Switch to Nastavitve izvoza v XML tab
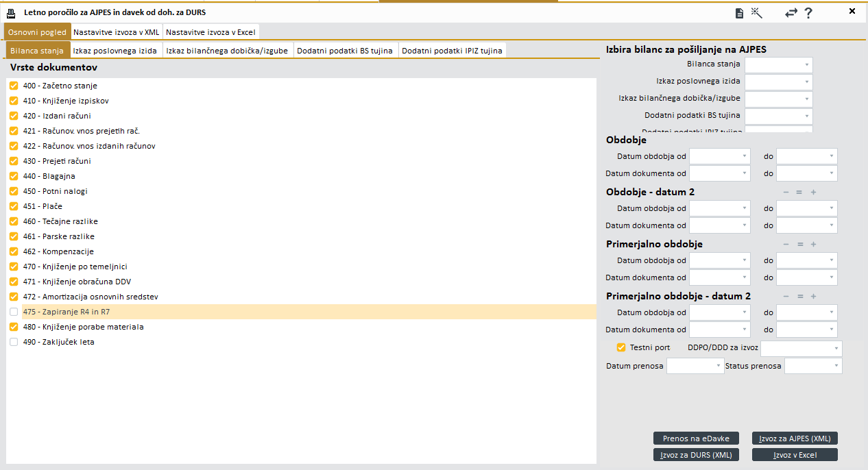This screenshot has width=868, height=470. [x=117, y=32]
